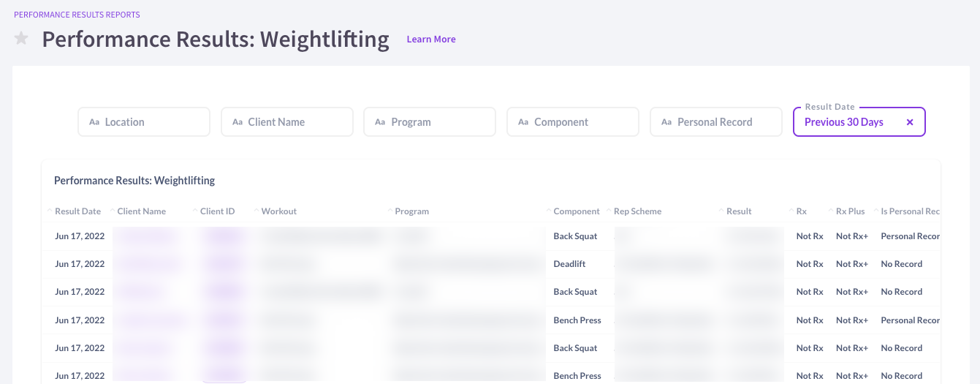Screen dimensions: 980x384
Task: Click the Client Name filter field
Action: click(x=287, y=122)
